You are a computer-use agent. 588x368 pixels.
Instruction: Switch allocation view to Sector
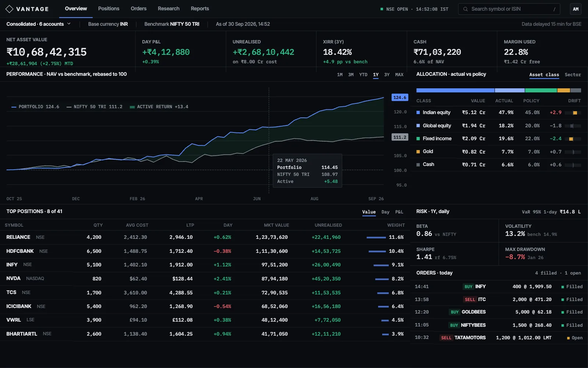tap(573, 75)
